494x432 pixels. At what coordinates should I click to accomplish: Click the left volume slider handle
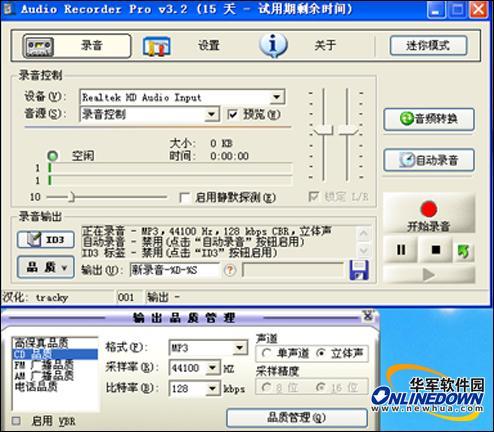[x=323, y=130]
